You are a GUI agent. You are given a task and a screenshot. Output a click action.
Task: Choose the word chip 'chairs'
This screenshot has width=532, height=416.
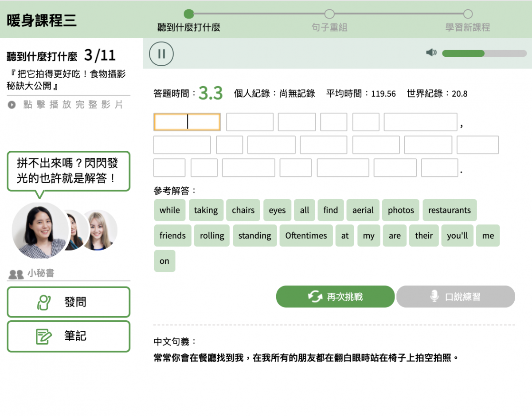[x=243, y=210]
